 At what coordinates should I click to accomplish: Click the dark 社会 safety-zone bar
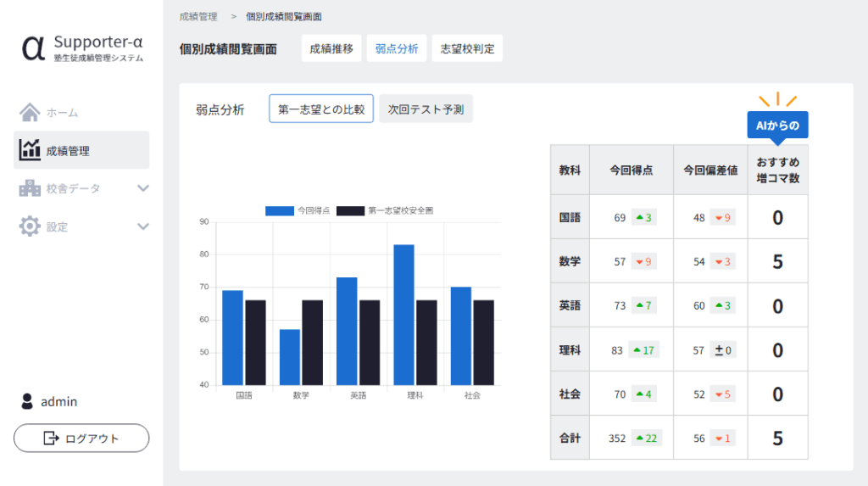pyautogui.click(x=483, y=343)
